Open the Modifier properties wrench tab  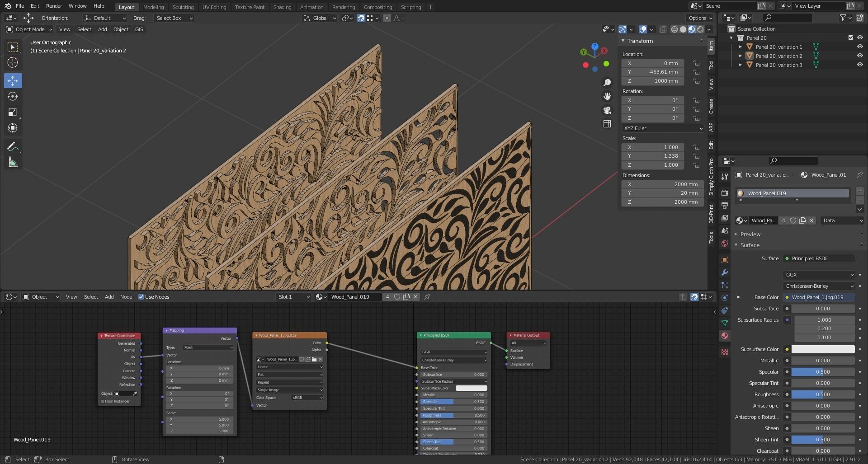(725, 272)
